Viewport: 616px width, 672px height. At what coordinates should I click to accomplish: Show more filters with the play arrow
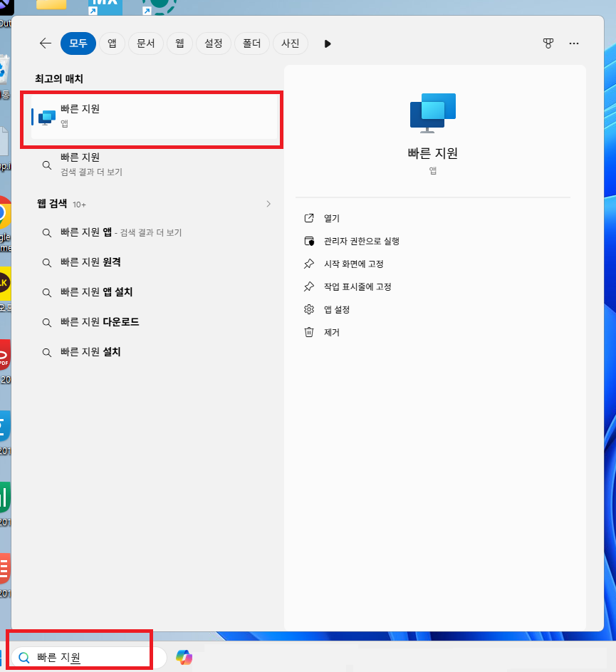point(328,43)
